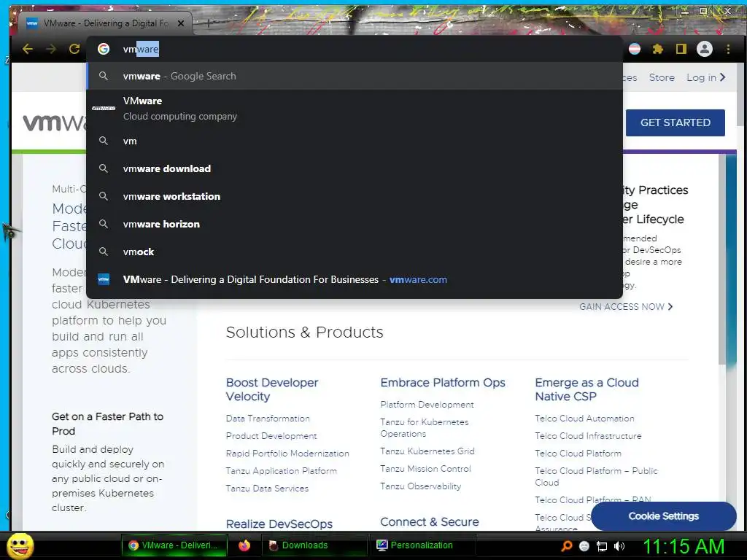Open the volume speaker tray icon
The width and height of the screenshot is (747, 560).
[x=619, y=546]
